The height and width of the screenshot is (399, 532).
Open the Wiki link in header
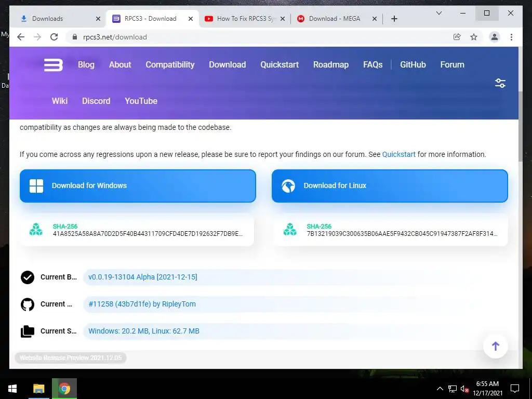60,101
